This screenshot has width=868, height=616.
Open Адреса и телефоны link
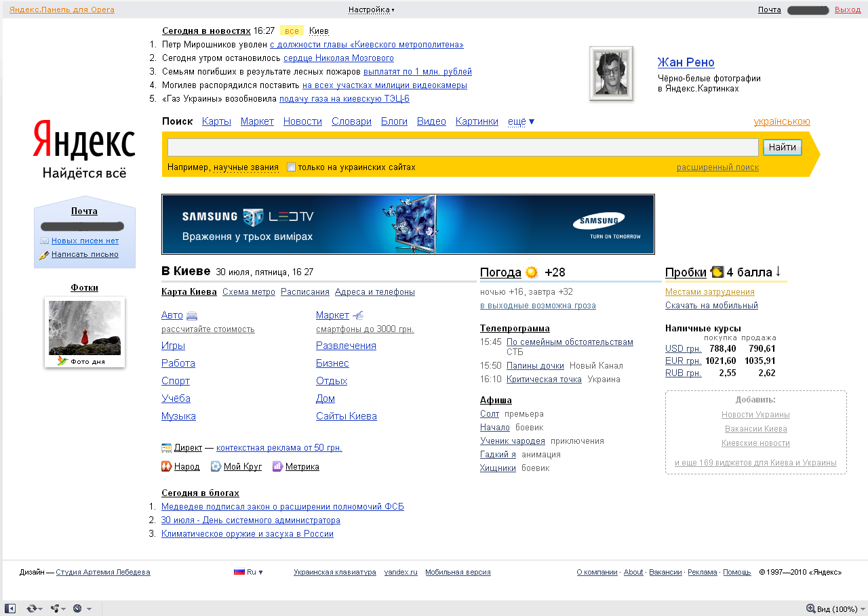pos(375,292)
